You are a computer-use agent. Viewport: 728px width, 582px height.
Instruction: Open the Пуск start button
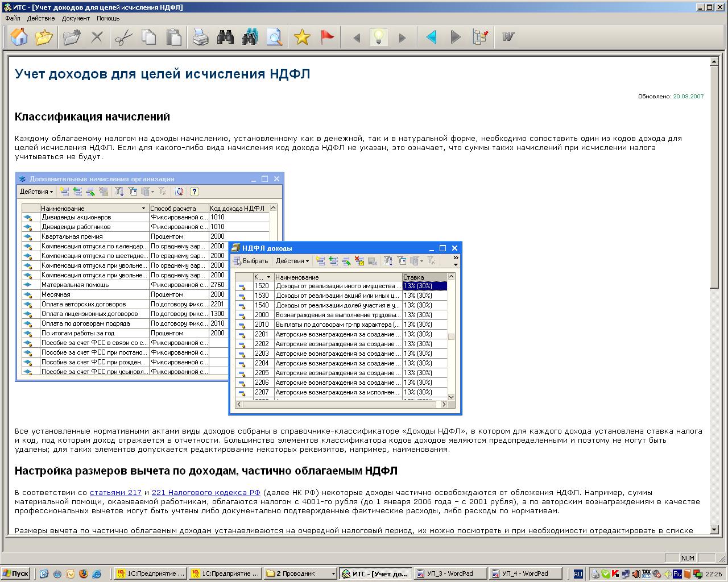click(x=15, y=573)
